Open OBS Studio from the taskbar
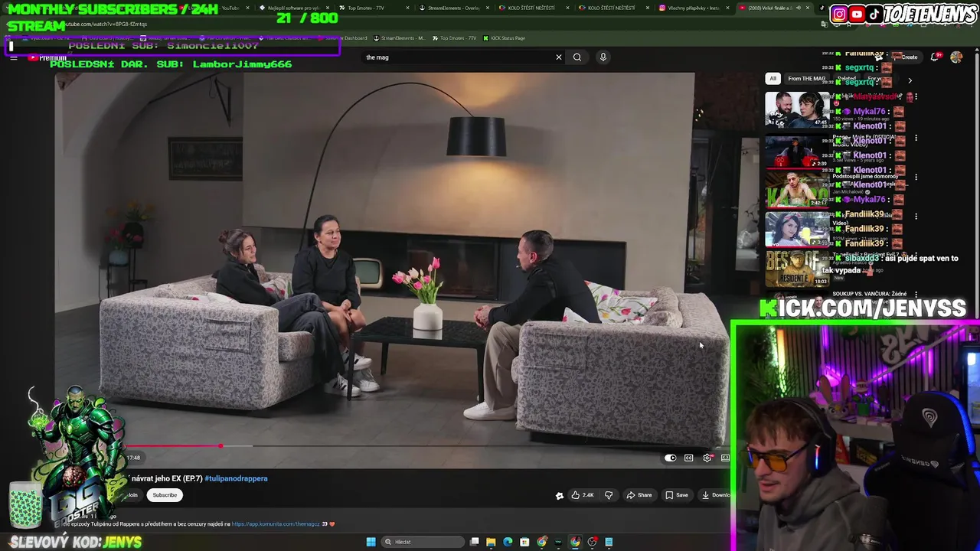 tap(592, 542)
